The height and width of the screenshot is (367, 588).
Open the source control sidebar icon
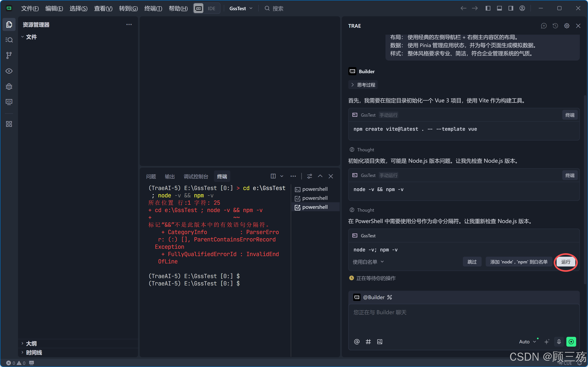point(9,55)
